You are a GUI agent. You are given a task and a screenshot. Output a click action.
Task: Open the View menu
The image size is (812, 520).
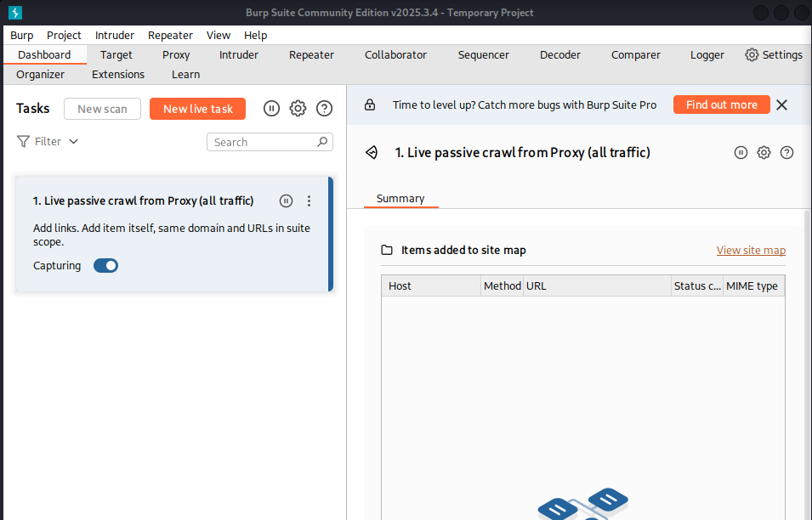218,35
